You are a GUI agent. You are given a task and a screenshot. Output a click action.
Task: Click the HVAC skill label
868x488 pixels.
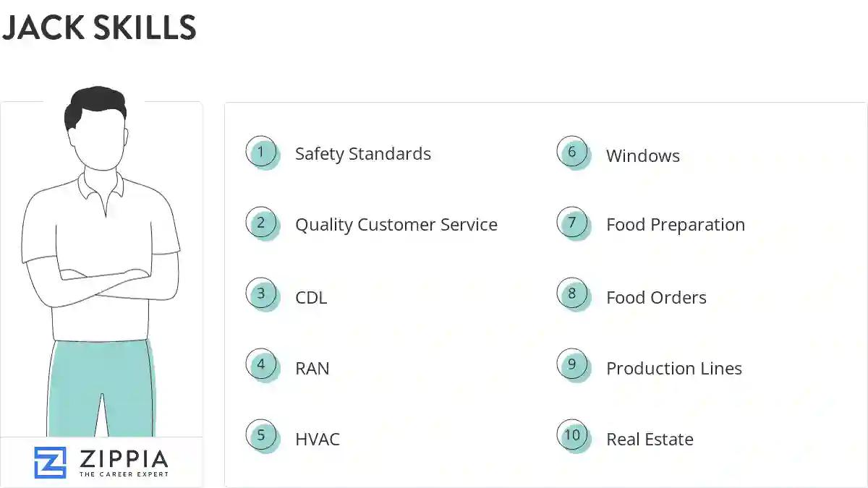point(317,439)
